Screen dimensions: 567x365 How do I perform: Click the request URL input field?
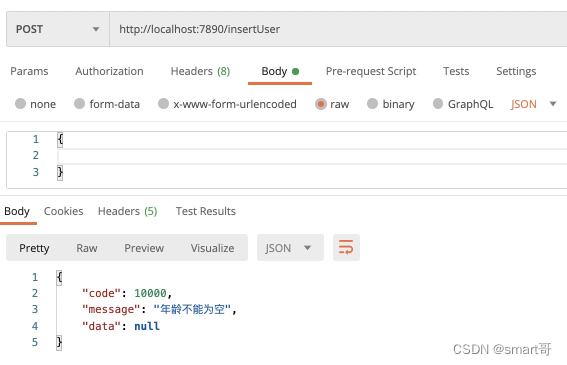338,29
